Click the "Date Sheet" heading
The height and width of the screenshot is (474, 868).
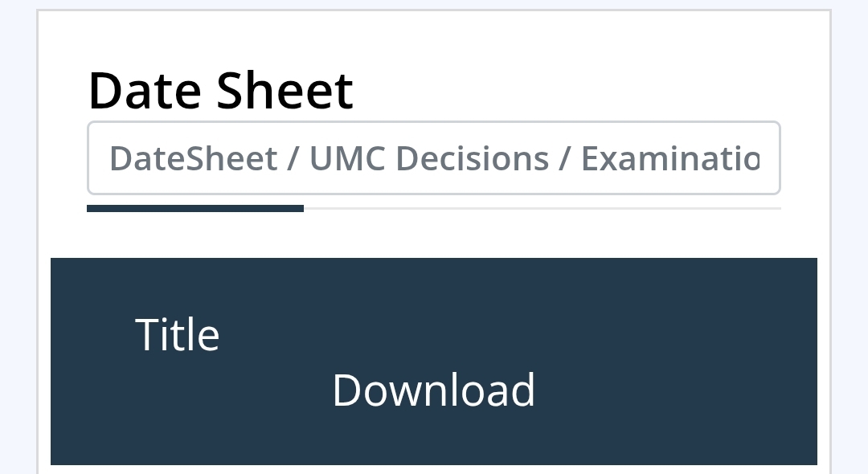220,90
